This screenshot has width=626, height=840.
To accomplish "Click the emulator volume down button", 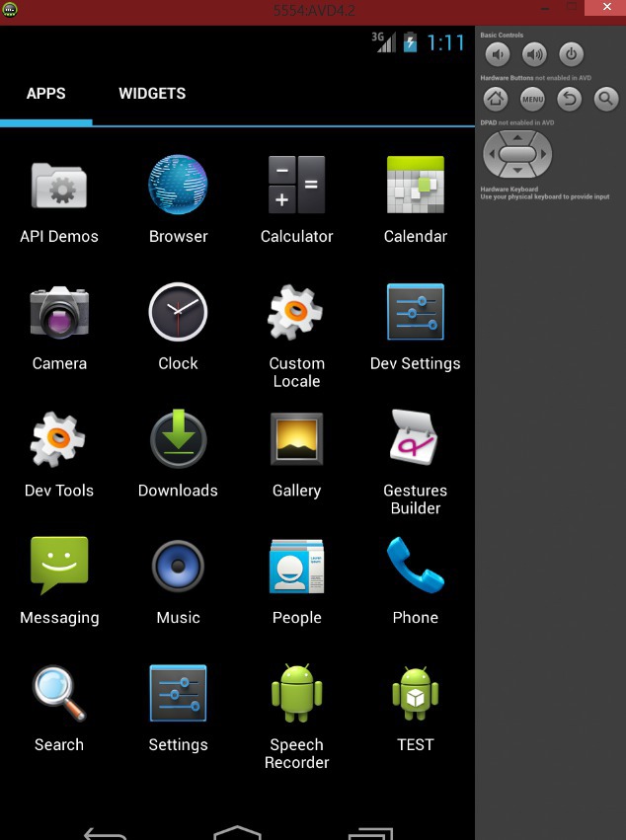I will tap(498, 54).
